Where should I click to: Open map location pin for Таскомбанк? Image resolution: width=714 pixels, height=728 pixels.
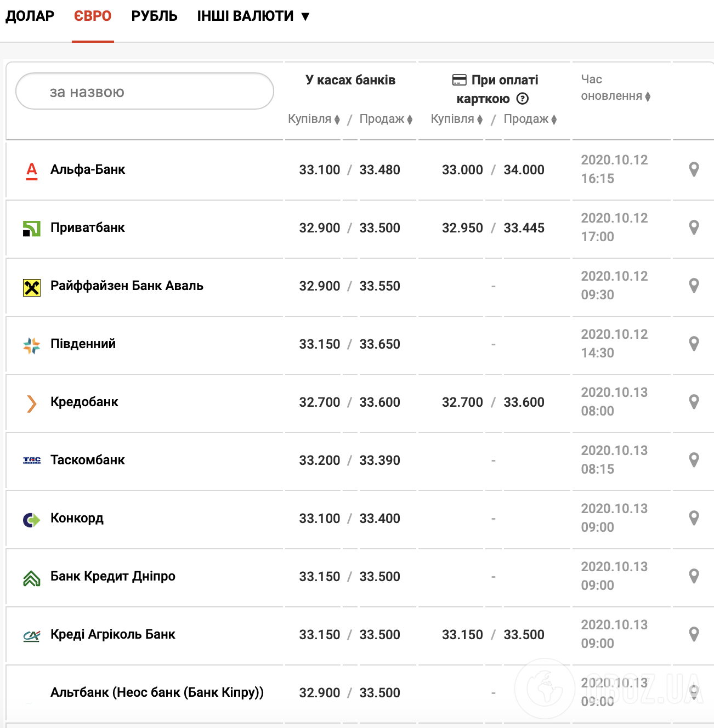[x=694, y=460]
